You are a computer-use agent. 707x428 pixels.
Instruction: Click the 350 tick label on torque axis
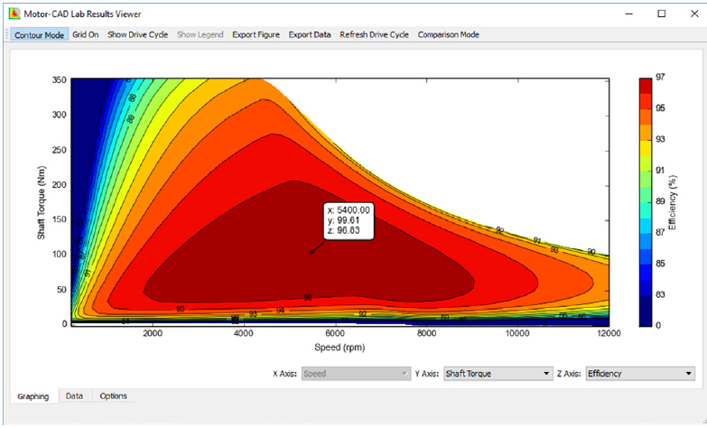click(59, 80)
